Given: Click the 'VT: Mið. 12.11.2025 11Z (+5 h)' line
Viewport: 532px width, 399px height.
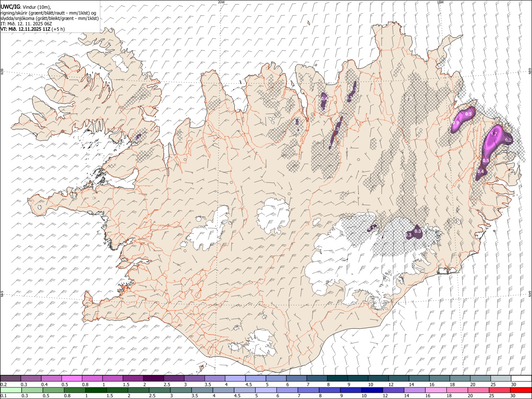Looking at the screenshot, I should [x=32, y=29].
